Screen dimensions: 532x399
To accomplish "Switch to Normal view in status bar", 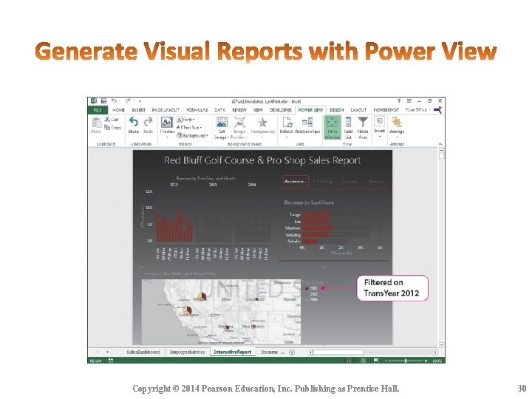I will [x=349, y=361].
